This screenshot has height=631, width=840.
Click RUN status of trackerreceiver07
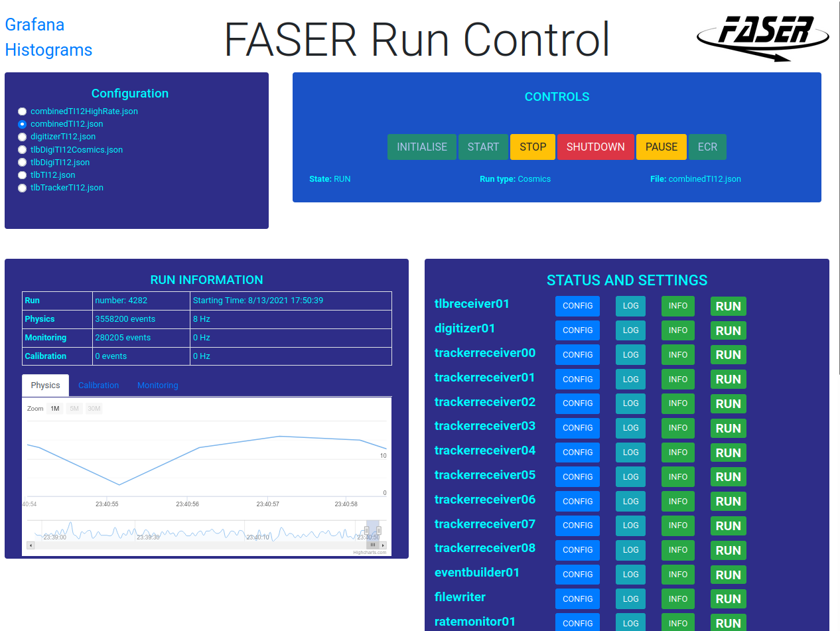729,526
